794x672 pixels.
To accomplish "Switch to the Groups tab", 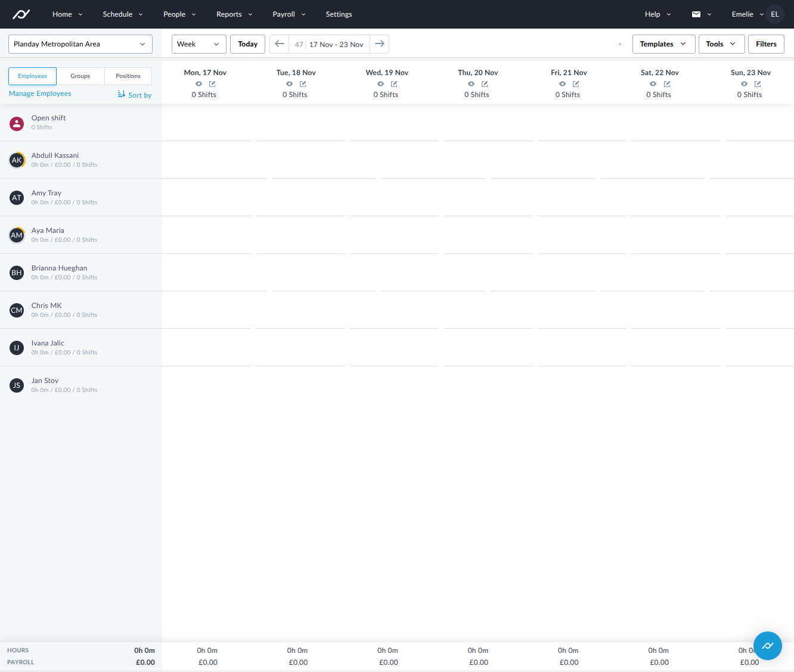I will coord(80,76).
